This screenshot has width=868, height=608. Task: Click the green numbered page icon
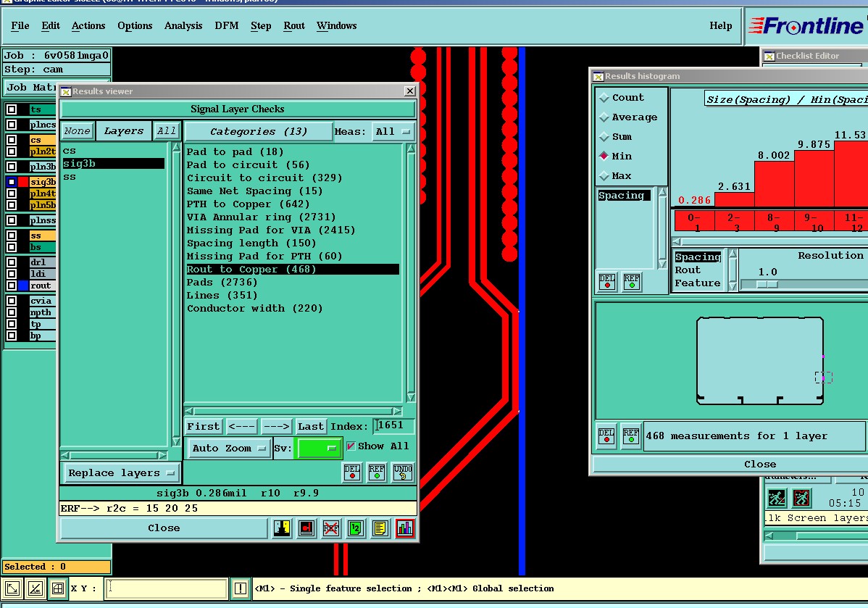click(355, 528)
